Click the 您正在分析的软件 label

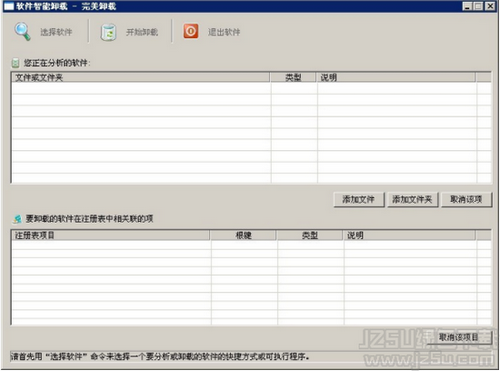pos(57,63)
